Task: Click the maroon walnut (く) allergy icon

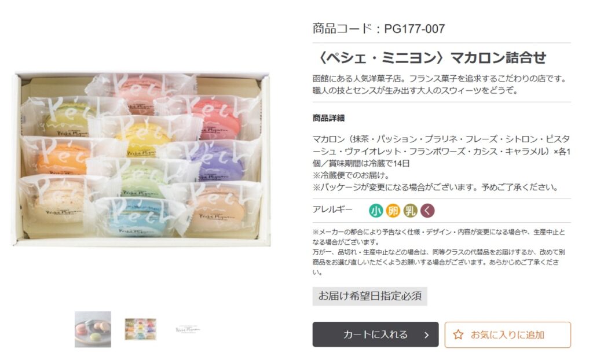Action: (x=428, y=211)
